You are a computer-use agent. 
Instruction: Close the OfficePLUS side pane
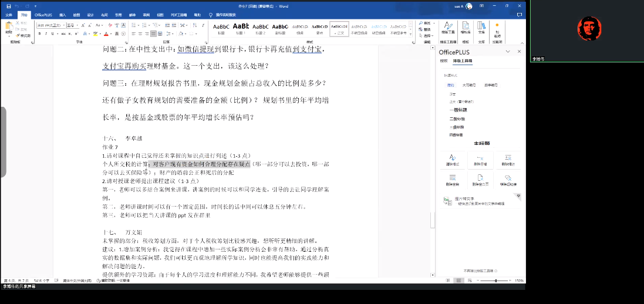coord(519,52)
